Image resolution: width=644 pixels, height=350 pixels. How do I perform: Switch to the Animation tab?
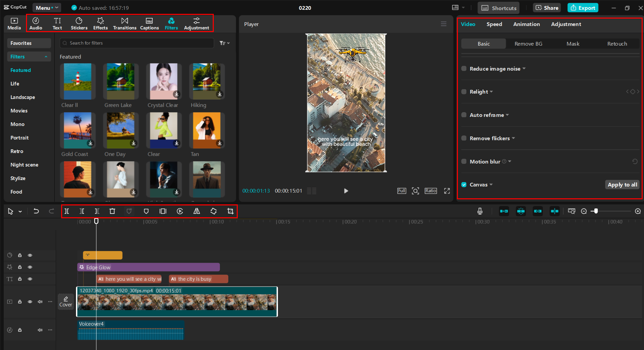point(526,24)
